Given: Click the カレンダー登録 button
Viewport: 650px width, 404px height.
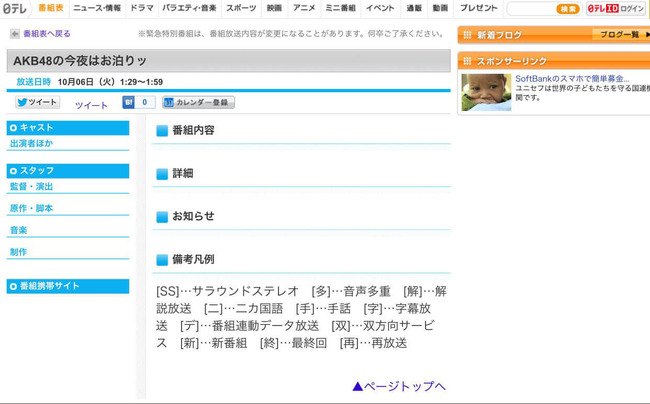Looking at the screenshot, I should (x=199, y=102).
